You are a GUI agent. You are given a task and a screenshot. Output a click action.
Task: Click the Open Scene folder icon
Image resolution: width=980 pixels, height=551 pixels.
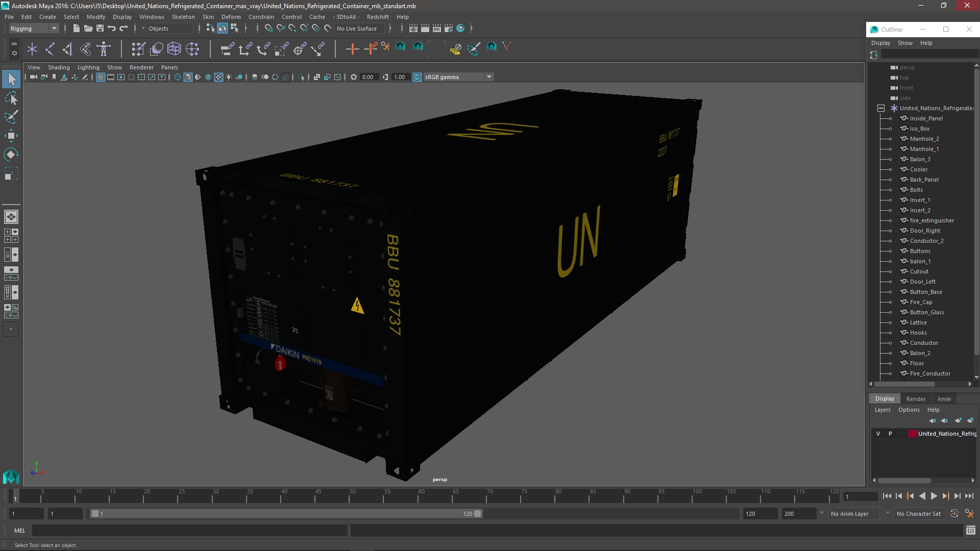tap(88, 29)
